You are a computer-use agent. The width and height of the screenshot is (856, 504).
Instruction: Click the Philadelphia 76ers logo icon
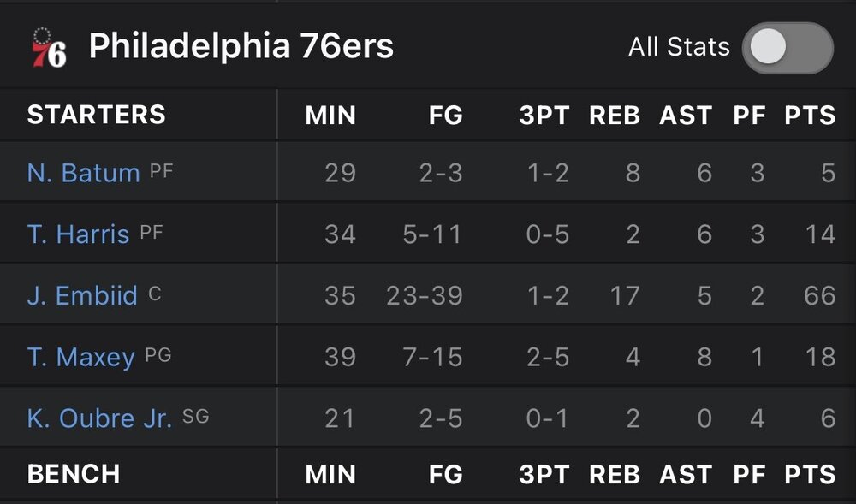pos(48,48)
